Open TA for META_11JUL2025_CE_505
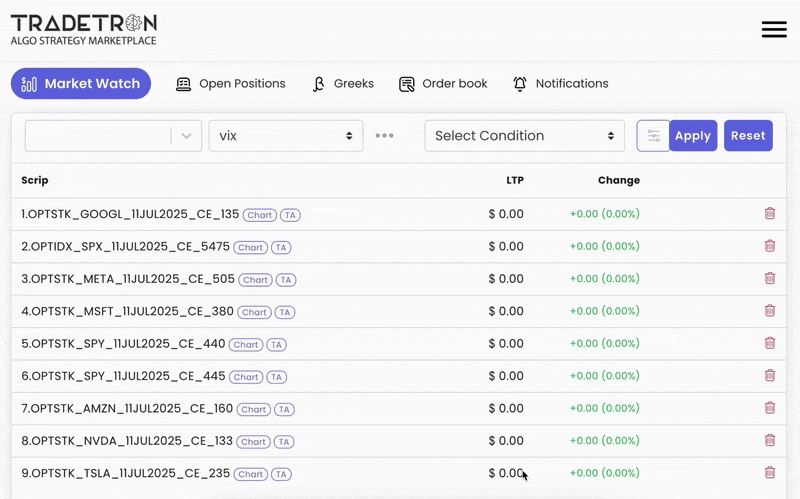Image resolution: width=800 pixels, height=499 pixels. coord(286,280)
